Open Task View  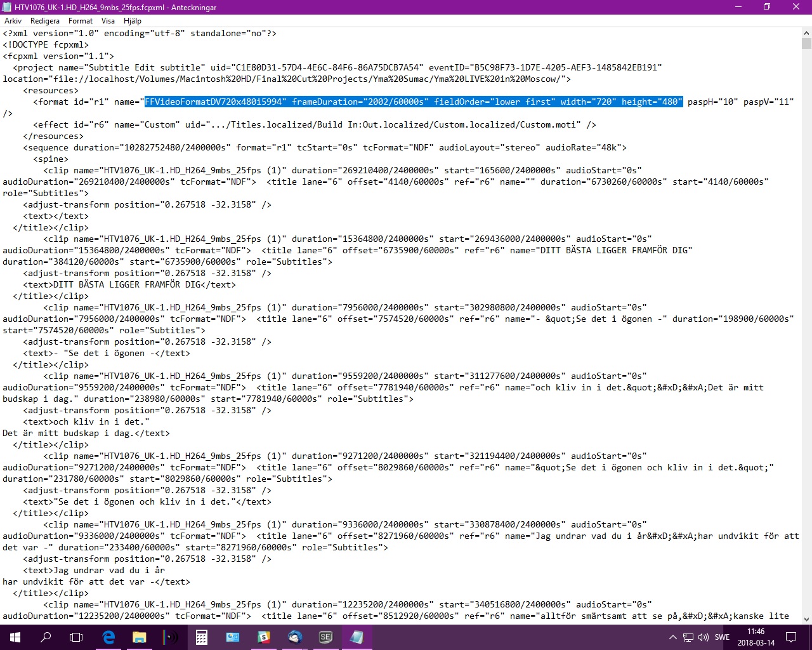[x=75, y=637]
